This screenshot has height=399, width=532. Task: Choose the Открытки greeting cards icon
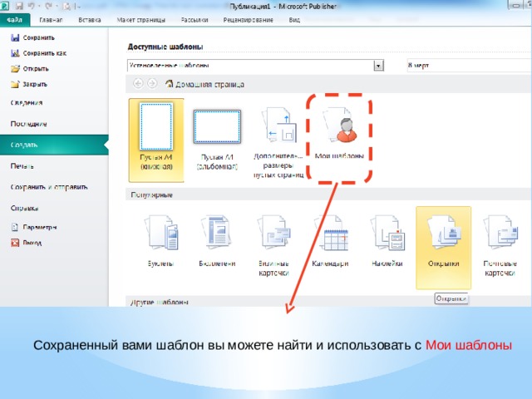click(x=444, y=233)
